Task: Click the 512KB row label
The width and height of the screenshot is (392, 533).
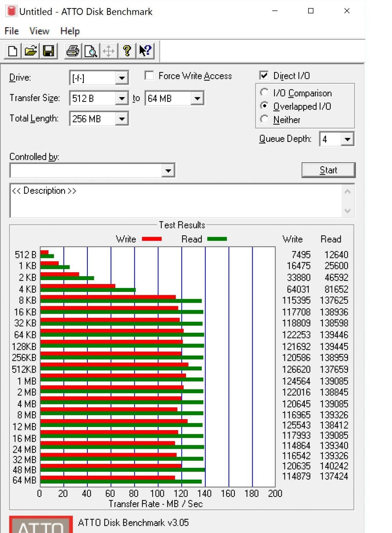Action: click(24, 369)
